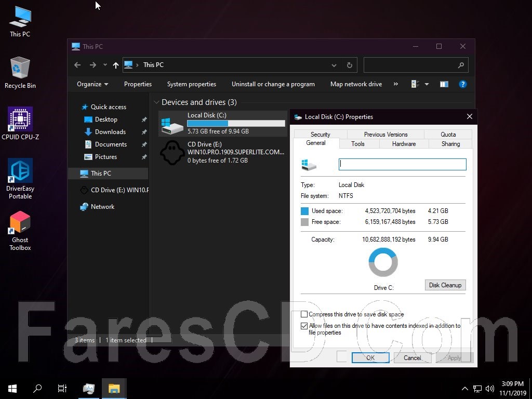Focus the drive label text field
Image resolution: width=532 pixels, height=399 pixels.
(x=403, y=165)
